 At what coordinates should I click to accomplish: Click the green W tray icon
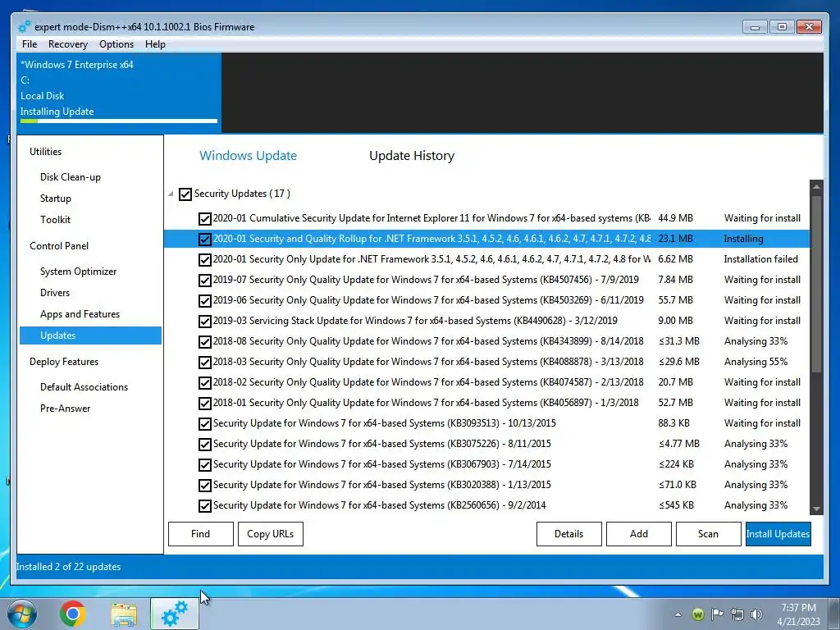(x=697, y=614)
